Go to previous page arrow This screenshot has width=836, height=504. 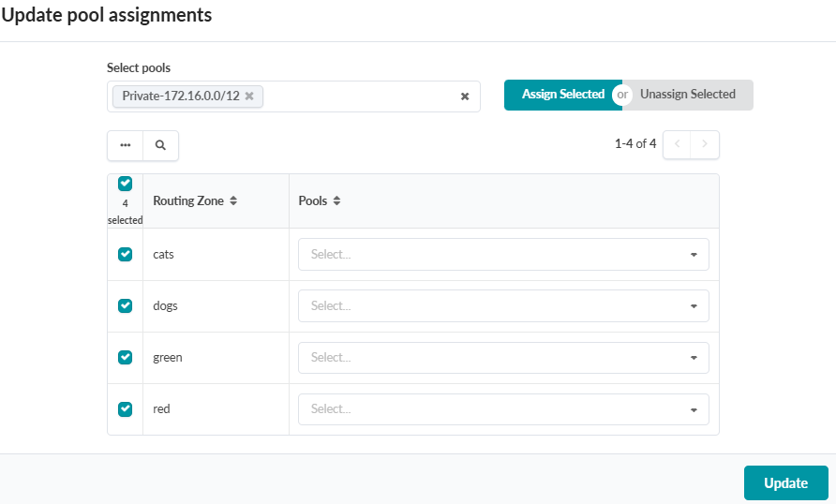(677, 144)
